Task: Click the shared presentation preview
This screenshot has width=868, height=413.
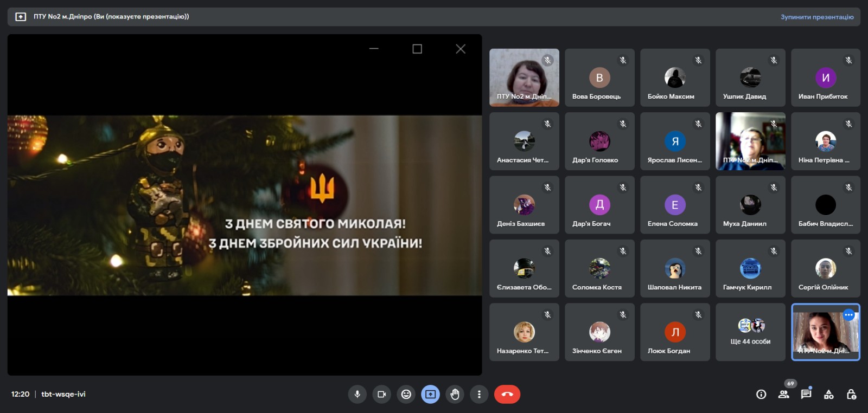Action: coord(245,205)
